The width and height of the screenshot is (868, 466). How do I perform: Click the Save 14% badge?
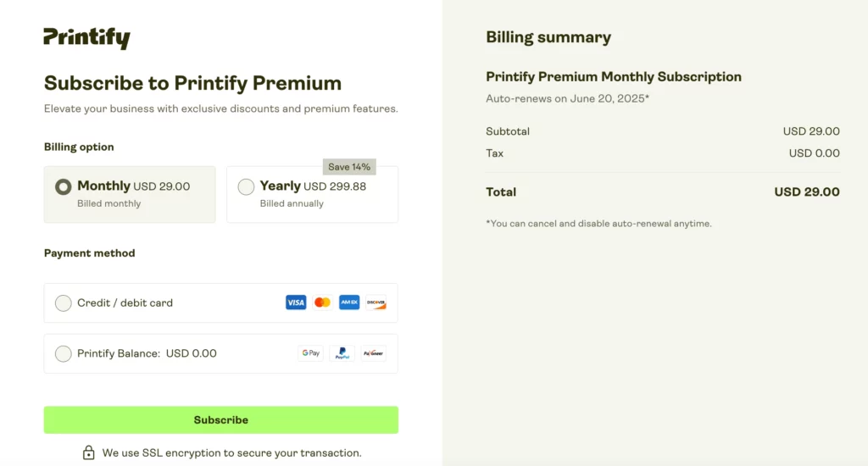click(349, 167)
